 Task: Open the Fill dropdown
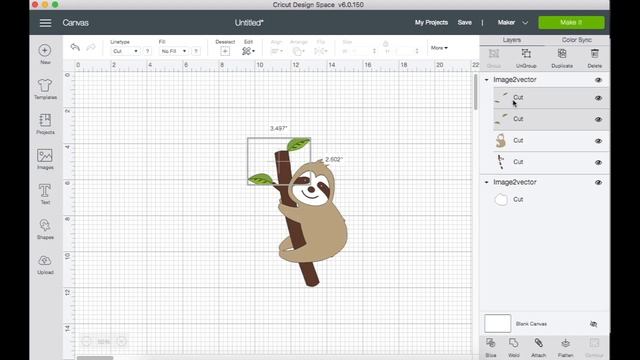click(173, 51)
